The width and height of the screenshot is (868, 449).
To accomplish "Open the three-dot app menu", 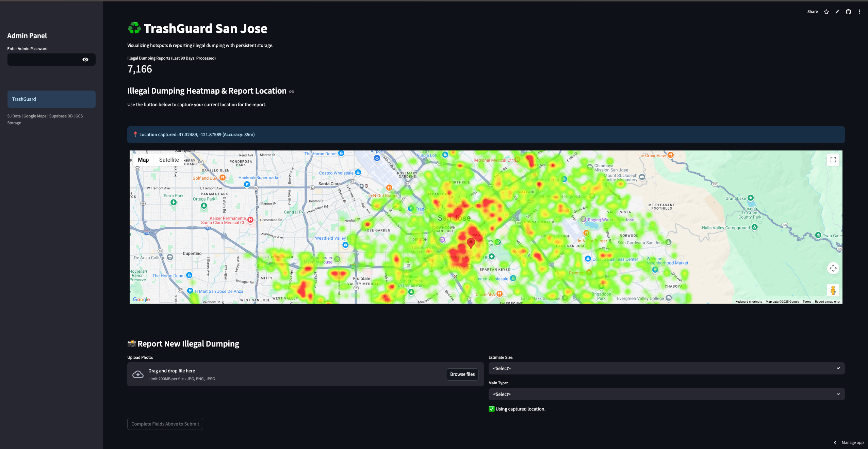I will 859,12.
